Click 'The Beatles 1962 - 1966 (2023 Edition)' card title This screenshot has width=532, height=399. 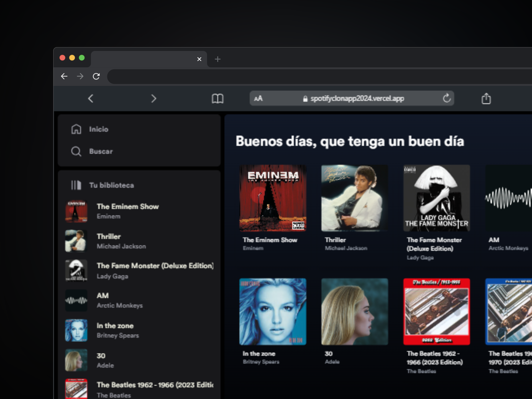[x=435, y=358]
